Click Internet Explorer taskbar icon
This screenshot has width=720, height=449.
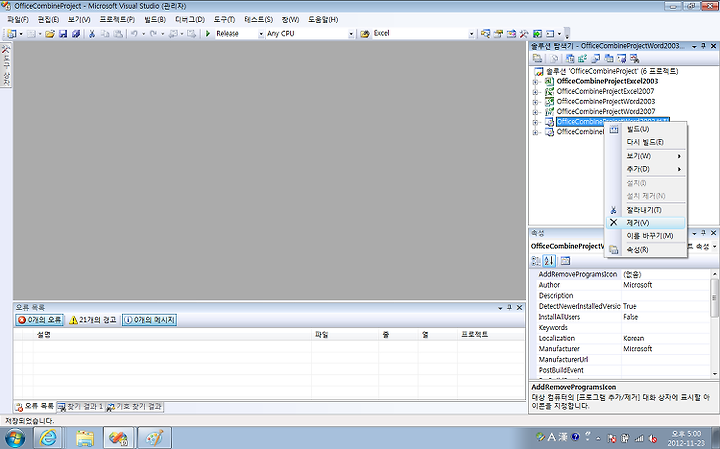pyautogui.click(x=48, y=438)
